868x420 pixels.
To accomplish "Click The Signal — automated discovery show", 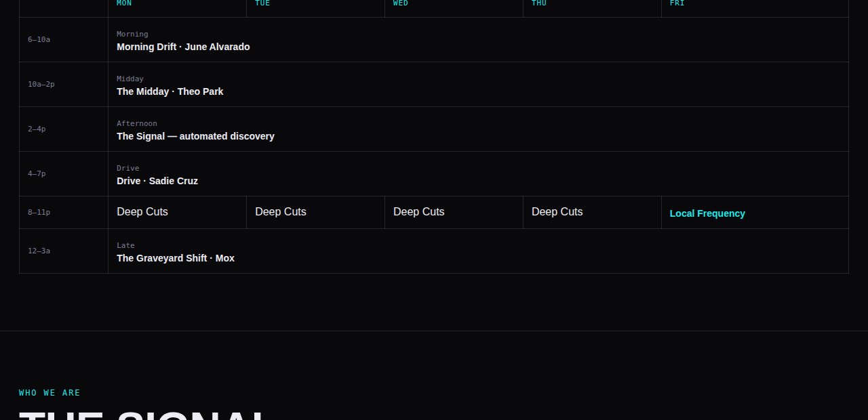I will click(195, 136).
